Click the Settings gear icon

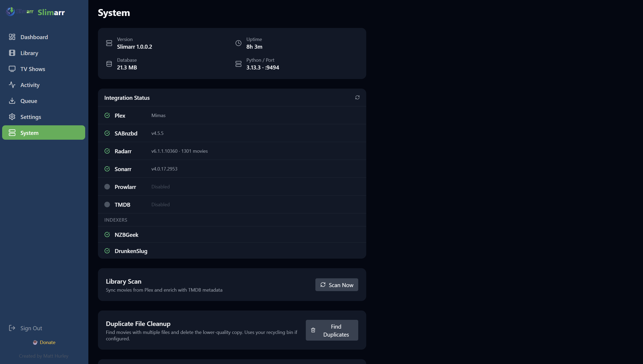coord(12,117)
